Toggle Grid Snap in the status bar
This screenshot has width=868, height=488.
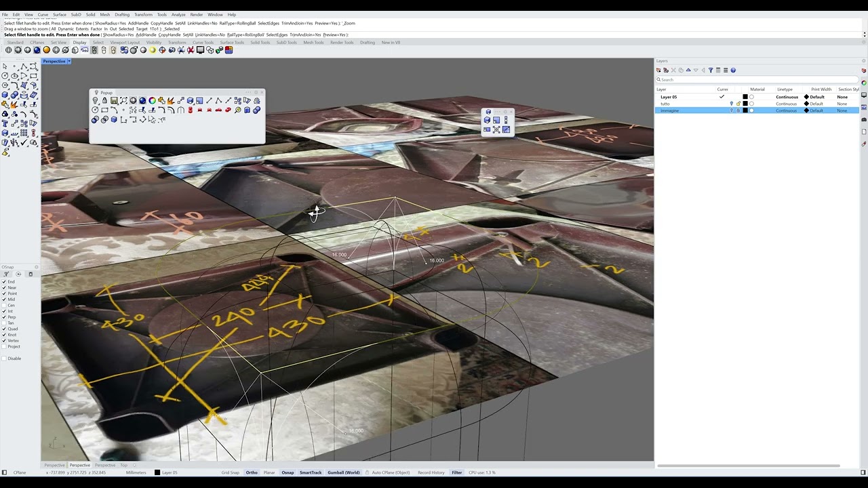point(230,472)
